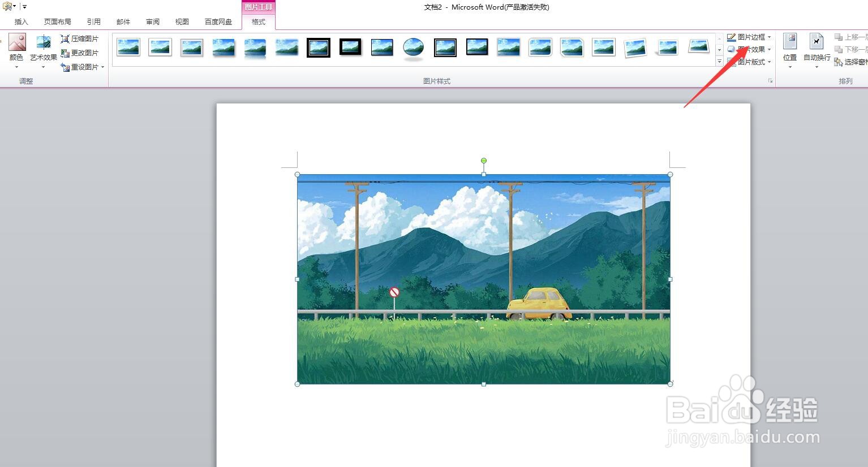This screenshot has height=467, width=868.
Task: Click 下移一层 send backward
Action: click(x=851, y=50)
